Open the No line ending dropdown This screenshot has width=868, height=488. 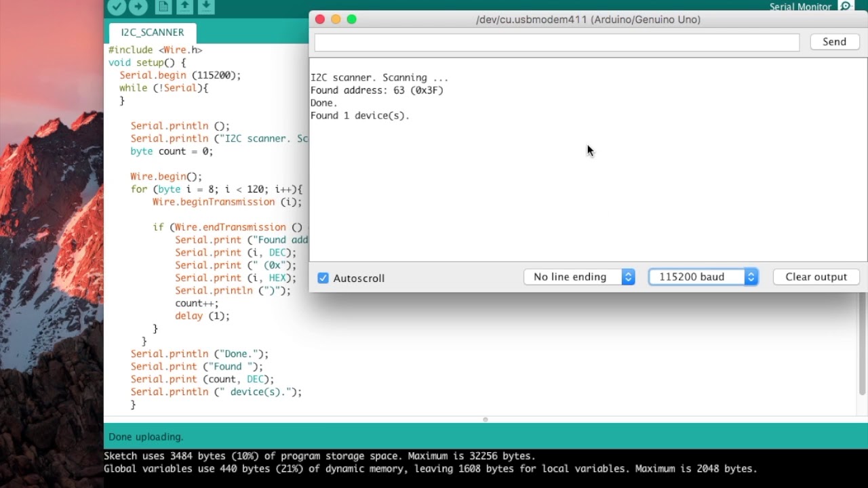click(579, 277)
